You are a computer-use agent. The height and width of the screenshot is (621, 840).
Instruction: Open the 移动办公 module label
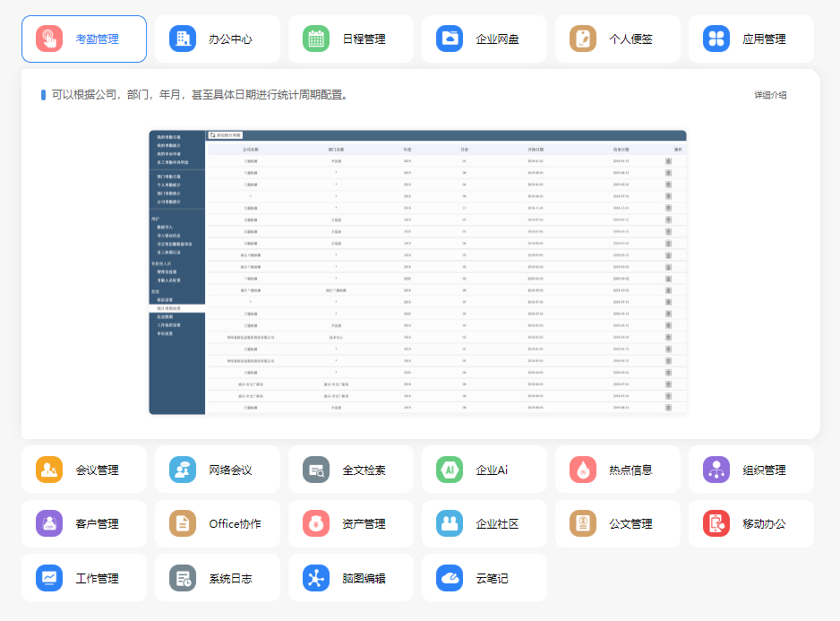click(764, 524)
